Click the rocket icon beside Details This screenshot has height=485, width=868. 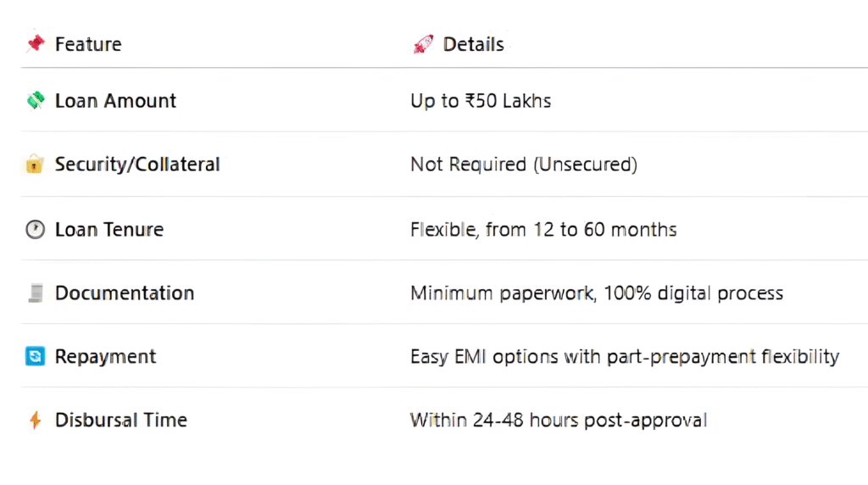click(422, 44)
